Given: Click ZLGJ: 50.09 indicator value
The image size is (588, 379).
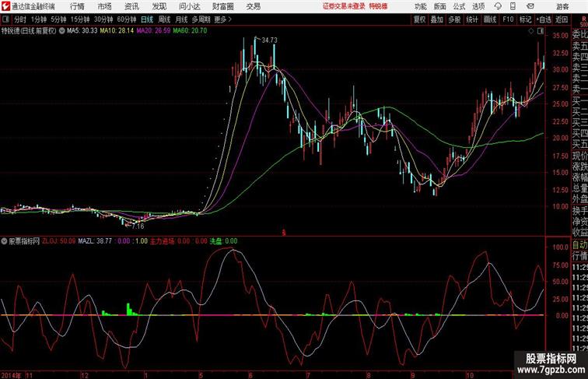Looking at the screenshot, I should point(58,241).
